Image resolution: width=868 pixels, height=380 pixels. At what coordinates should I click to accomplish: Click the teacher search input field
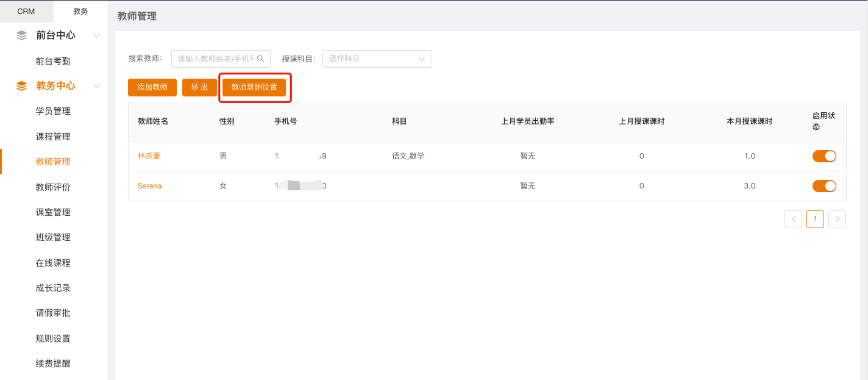point(216,59)
